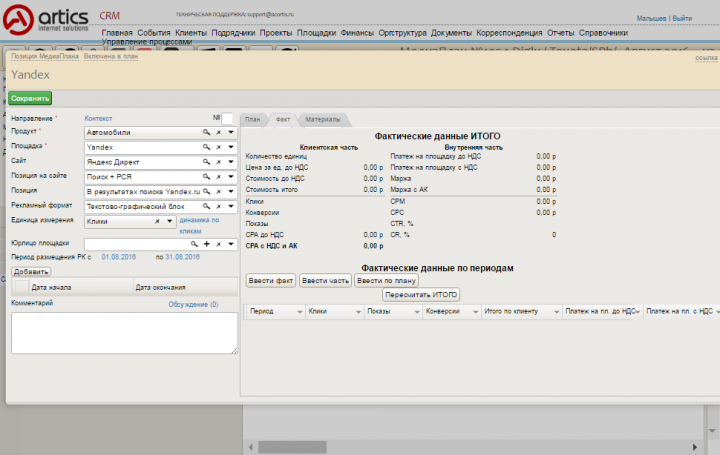Search icon in Рекламный формат field

[207, 206]
